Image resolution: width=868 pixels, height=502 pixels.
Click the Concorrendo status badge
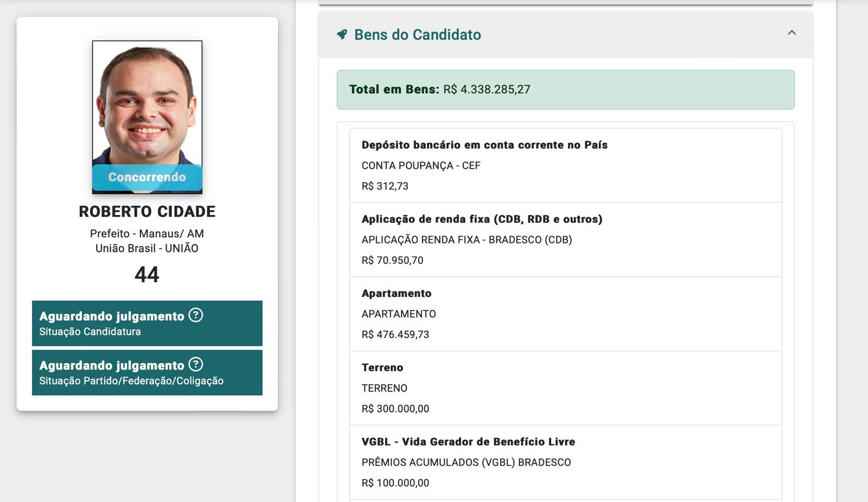(147, 177)
